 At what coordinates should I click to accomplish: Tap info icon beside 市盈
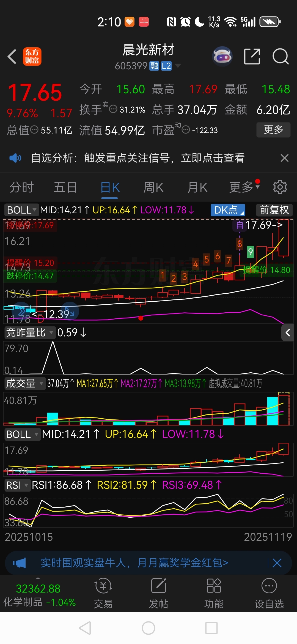point(186,129)
